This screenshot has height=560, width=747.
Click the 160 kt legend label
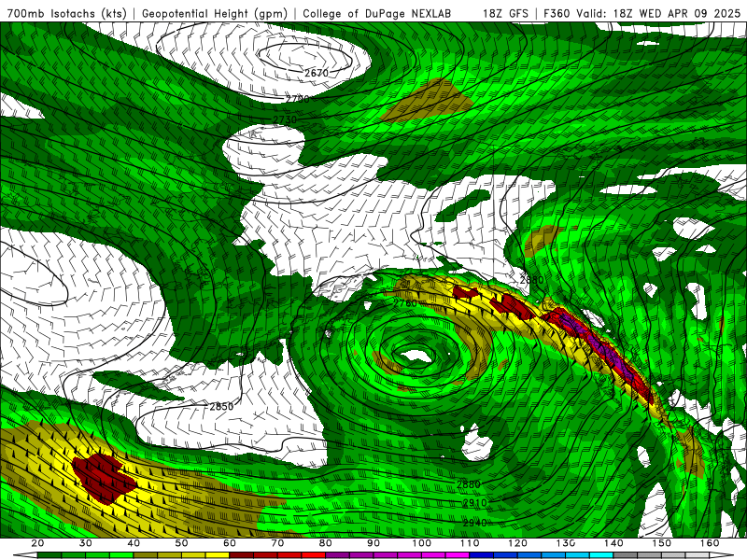710,543
